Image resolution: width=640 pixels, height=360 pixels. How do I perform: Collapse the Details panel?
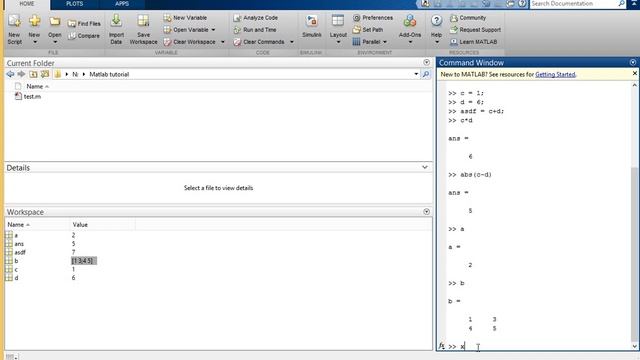click(x=425, y=167)
